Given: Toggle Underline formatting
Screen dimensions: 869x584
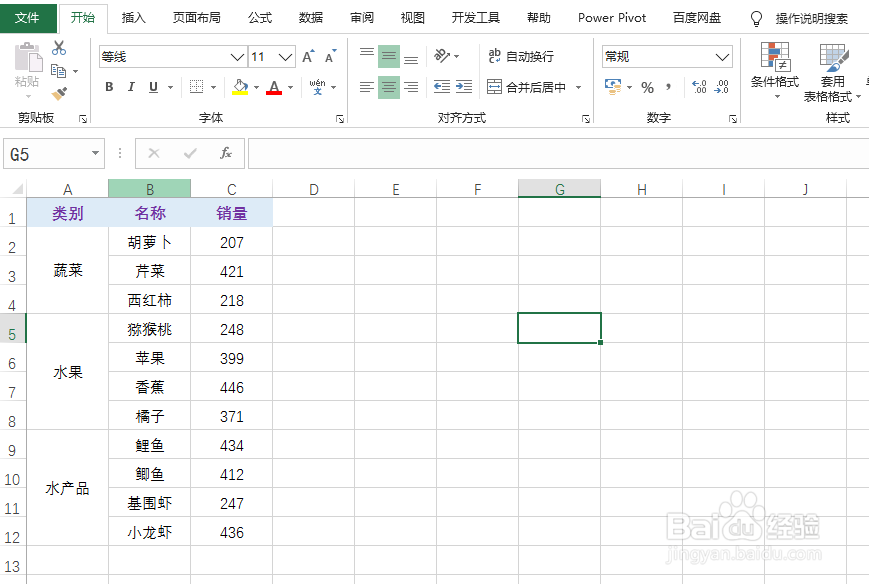Looking at the screenshot, I should [154, 87].
